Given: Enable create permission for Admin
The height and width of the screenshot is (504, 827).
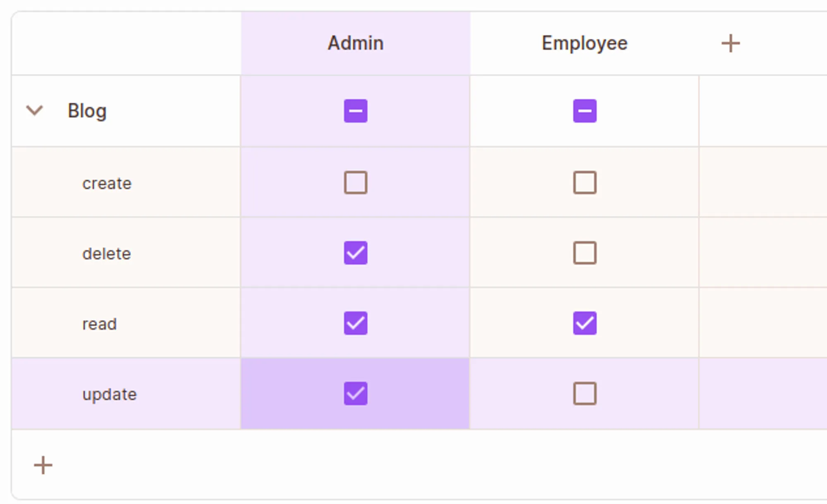Looking at the screenshot, I should (x=356, y=182).
